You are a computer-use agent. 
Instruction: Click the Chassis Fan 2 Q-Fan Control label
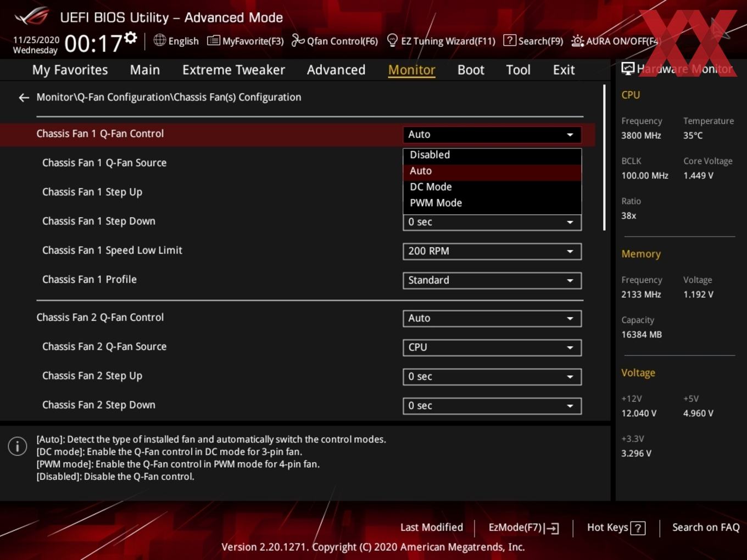point(100,317)
